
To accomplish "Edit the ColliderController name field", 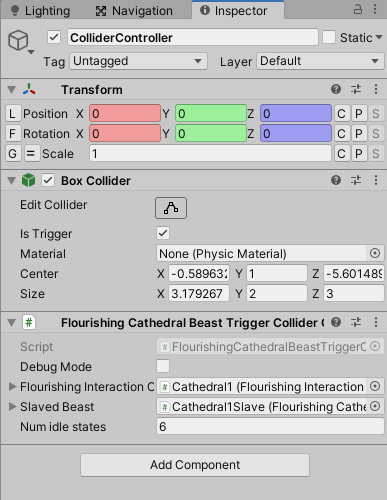I will (x=193, y=37).
